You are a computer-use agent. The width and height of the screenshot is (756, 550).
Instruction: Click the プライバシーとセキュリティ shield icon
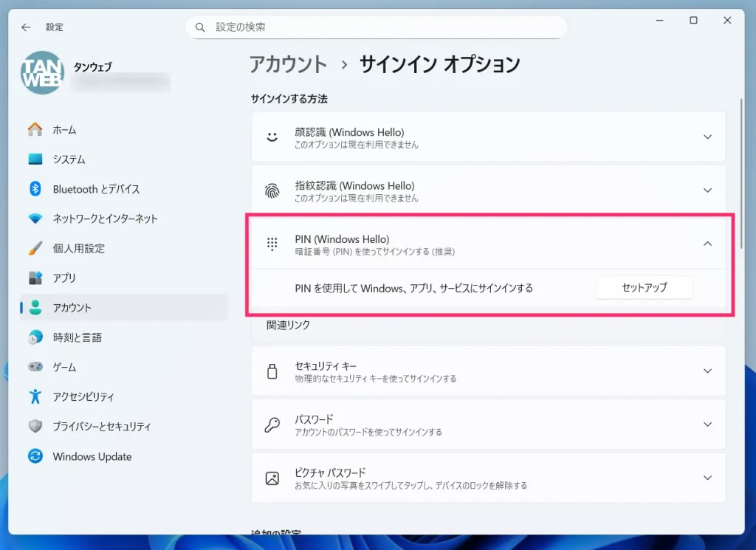pos(35,427)
